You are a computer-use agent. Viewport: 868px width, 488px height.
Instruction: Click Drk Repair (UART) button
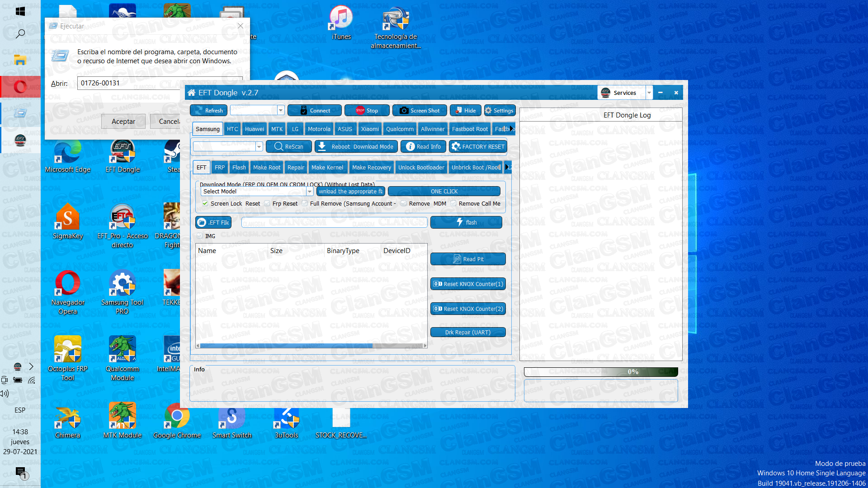click(468, 332)
